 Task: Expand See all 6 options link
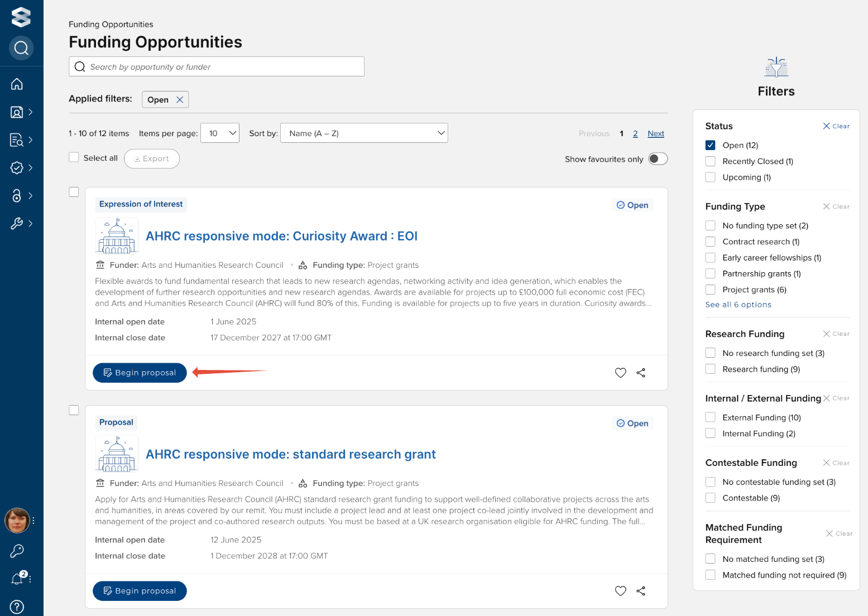click(x=738, y=305)
